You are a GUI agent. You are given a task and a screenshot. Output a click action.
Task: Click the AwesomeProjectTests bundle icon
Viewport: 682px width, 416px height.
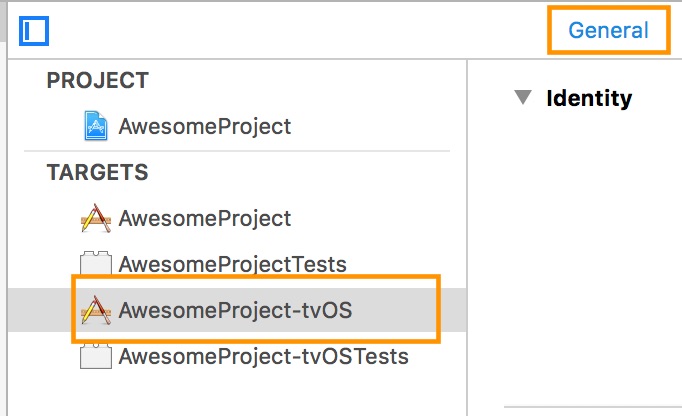pyautogui.click(x=95, y=265)
